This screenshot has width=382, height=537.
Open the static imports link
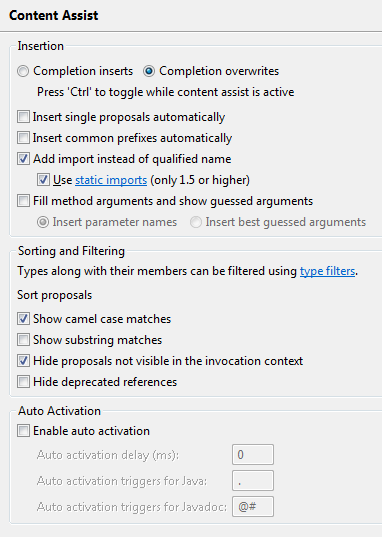coord(111,180)
